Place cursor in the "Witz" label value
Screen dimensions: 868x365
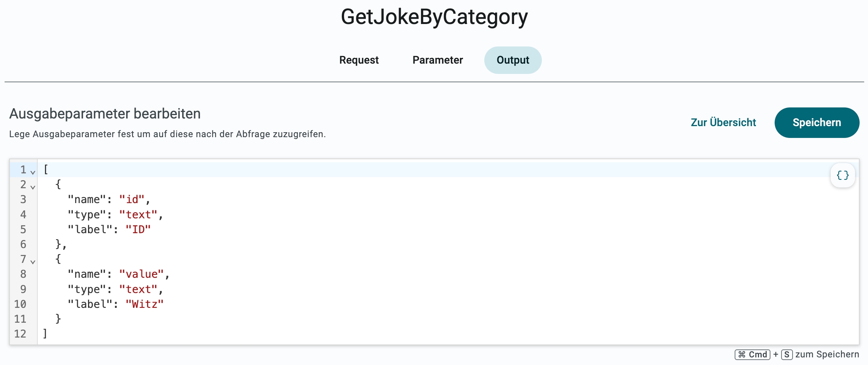click(144, 304)
